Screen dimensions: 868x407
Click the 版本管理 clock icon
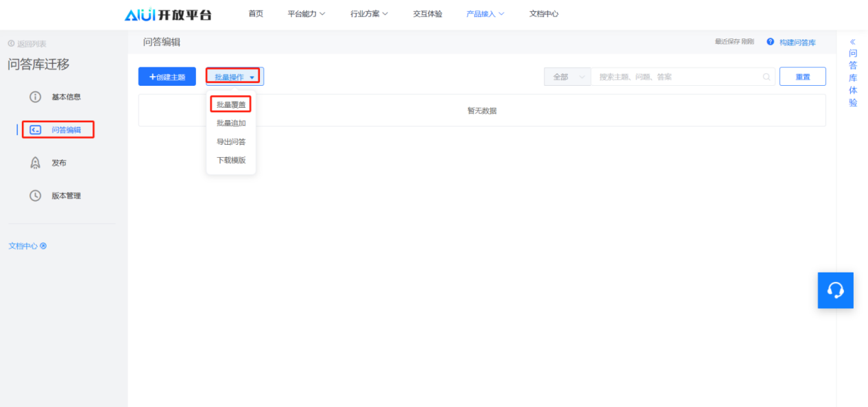pos(36,196)
